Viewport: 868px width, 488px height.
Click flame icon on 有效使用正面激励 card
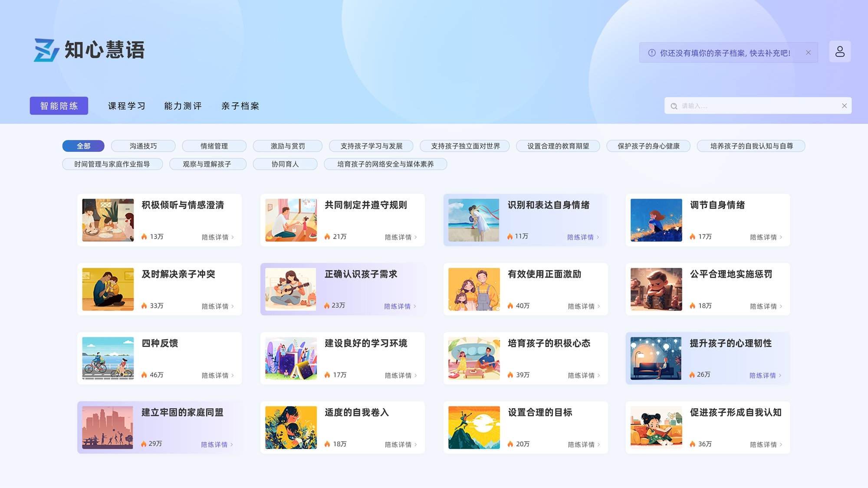point(510,306)
